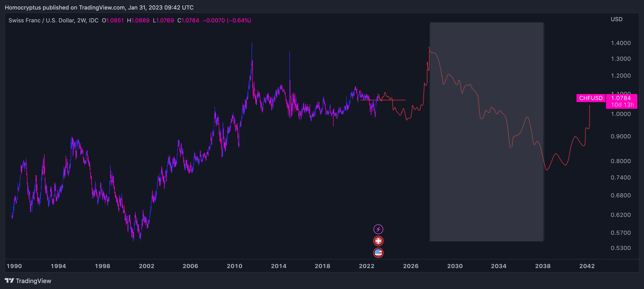644x289 pixels.
Task: Click the 0.8000 price axis label
Action: [621, 161]
